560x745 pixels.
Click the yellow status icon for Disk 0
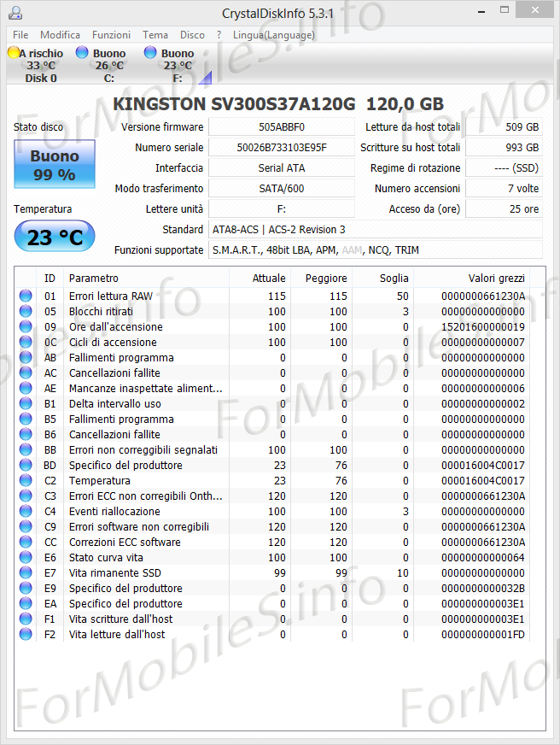pos(14,53)
